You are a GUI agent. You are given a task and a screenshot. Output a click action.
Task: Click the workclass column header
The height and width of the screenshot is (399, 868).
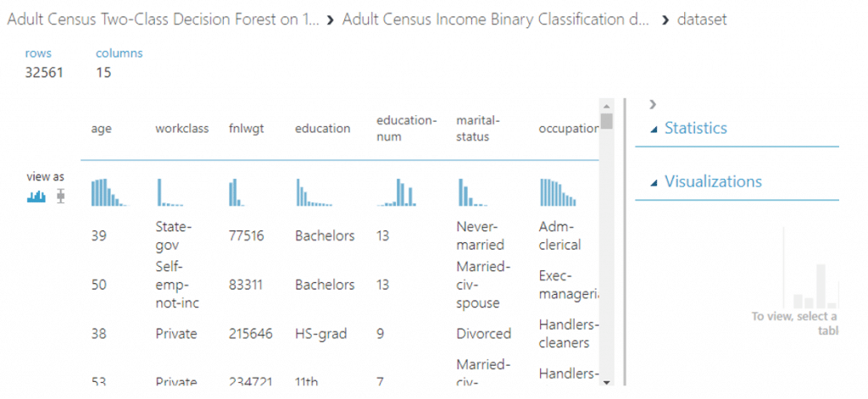[182, 129]
